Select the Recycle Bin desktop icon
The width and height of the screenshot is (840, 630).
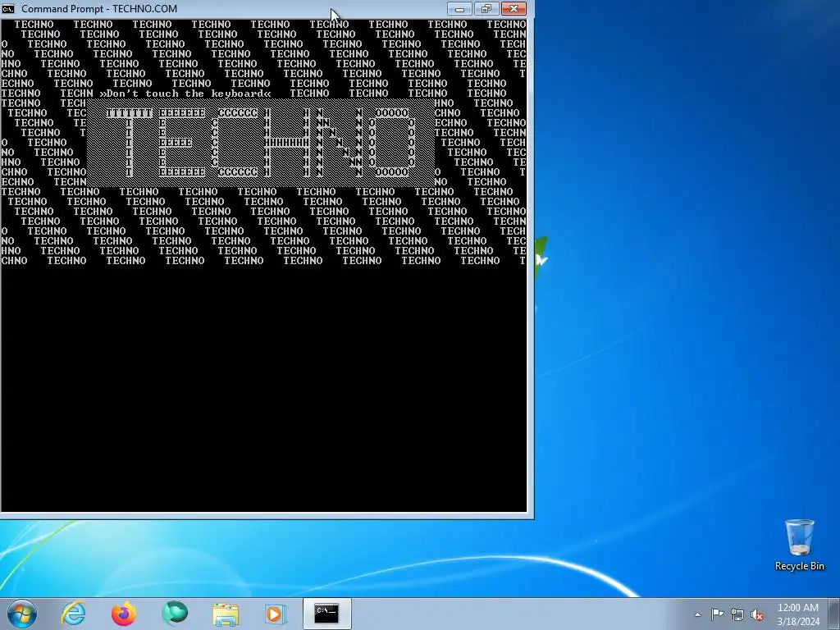point(799,546)
